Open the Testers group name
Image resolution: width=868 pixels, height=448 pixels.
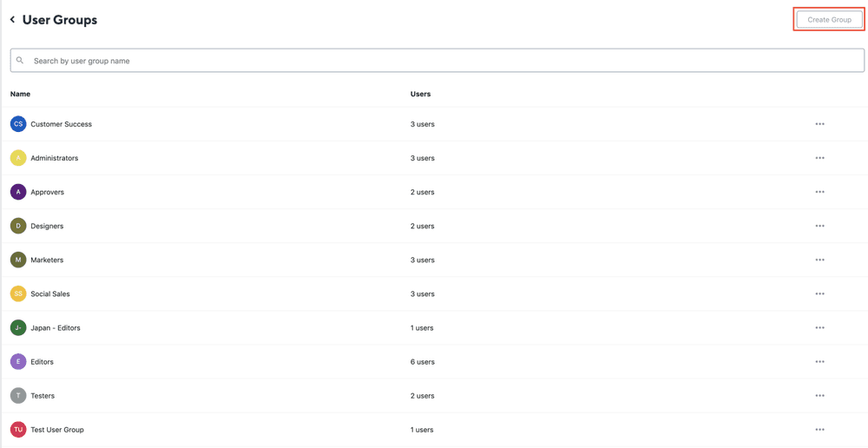[43, 396]
